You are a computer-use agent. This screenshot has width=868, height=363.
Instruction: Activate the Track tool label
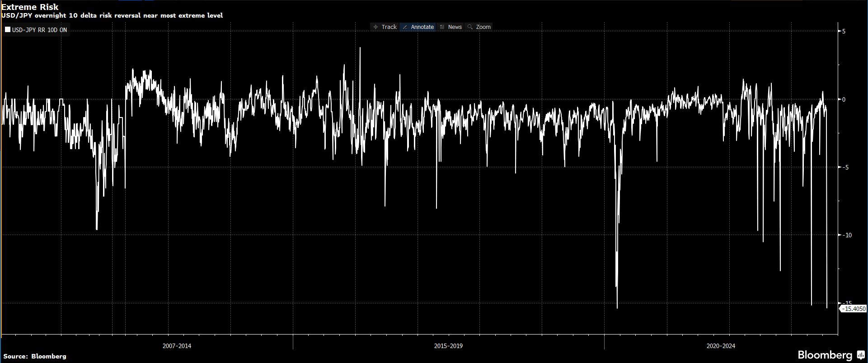click(389, 27)
